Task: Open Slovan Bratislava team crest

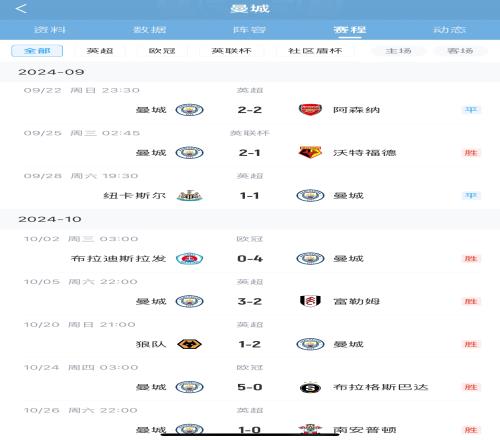Action: [x=189, y=258]
